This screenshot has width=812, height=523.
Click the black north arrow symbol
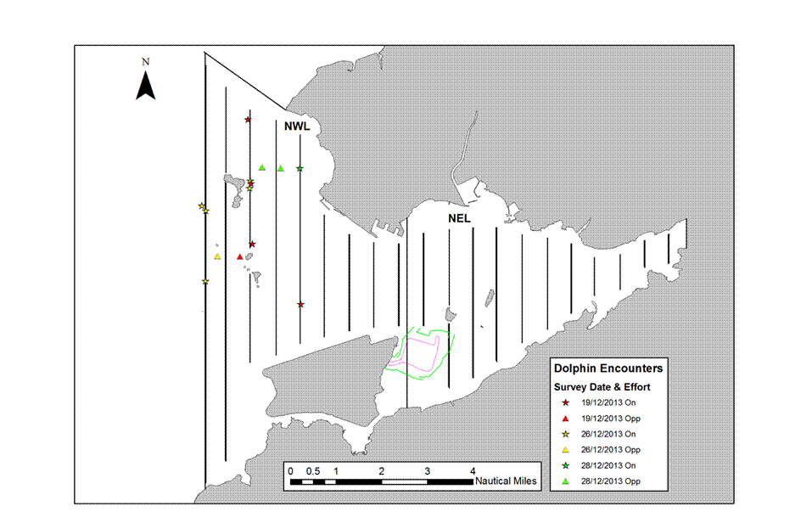(146, 86)
